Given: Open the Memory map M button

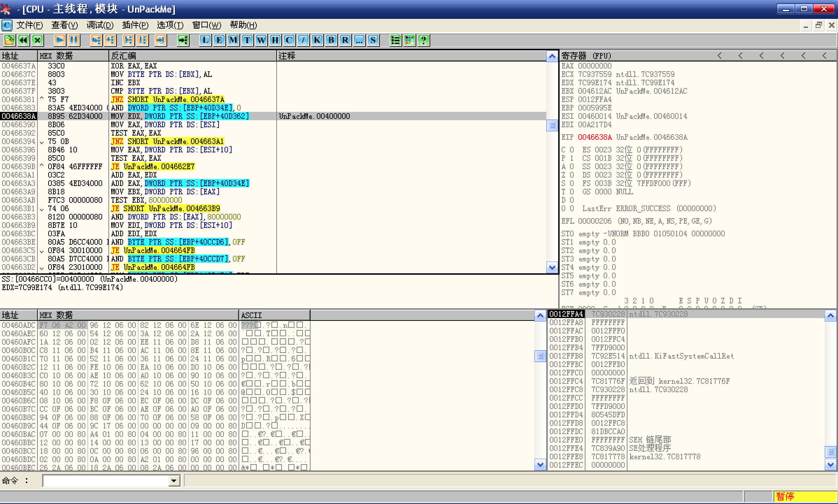Looking at the screenshot, I should point(233,40).
